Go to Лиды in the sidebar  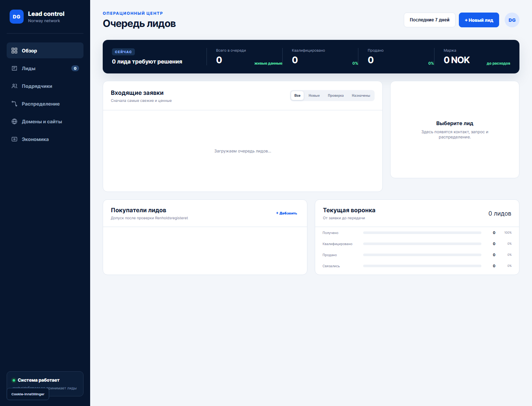[45, 68]
